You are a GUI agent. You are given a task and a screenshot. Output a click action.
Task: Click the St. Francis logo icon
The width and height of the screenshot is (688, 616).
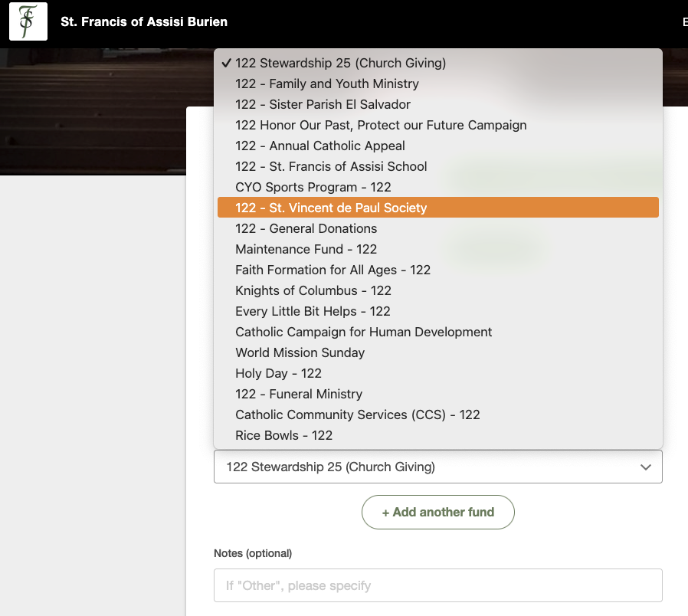pos(28,21)
